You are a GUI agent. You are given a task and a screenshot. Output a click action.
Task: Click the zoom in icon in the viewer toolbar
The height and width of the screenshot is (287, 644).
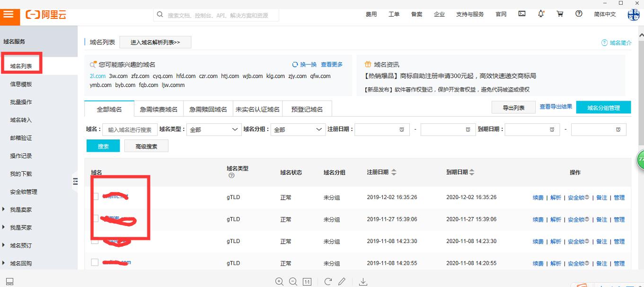[x=280, y=282]
